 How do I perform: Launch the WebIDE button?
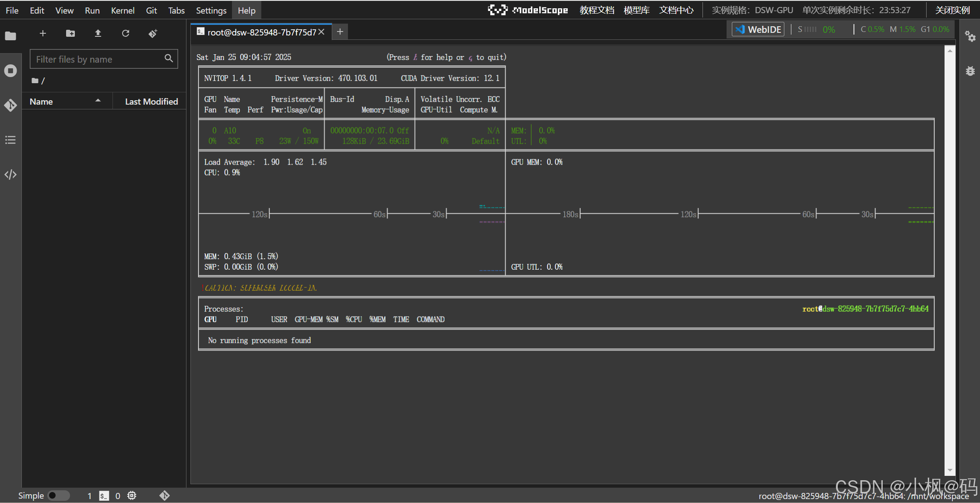[759, 29]
